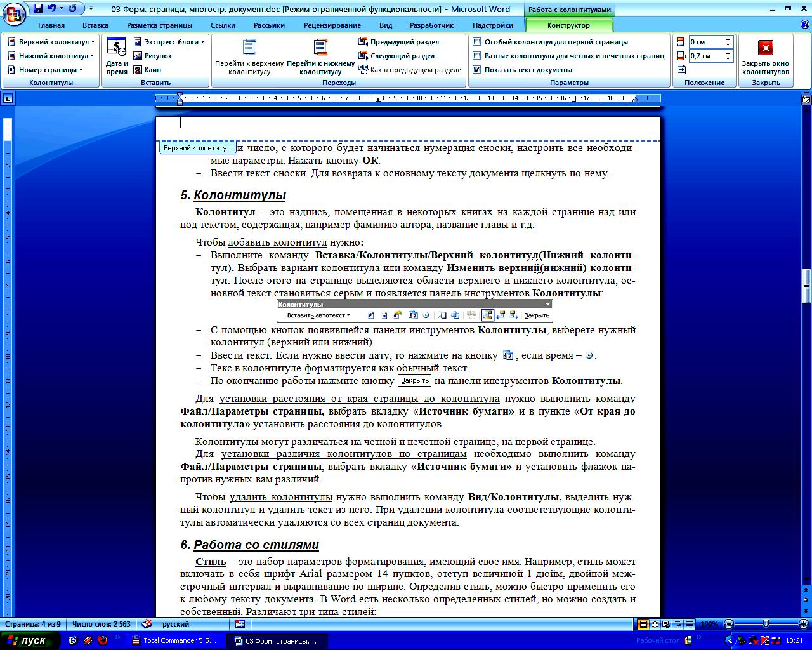Click the select browse object round button
The height and width of the screenshot is (650, 812).
tap(806, 600)
